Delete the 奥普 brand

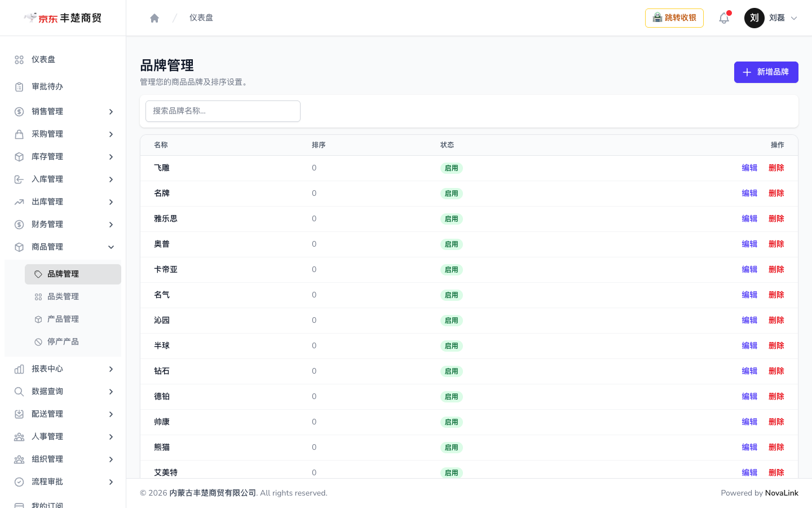(776, 244)
